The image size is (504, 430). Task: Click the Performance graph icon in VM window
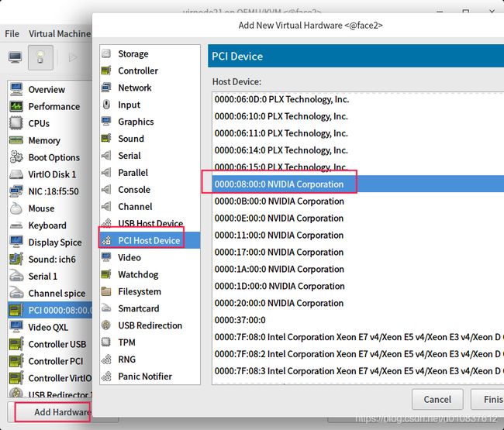tap(16, 106)
